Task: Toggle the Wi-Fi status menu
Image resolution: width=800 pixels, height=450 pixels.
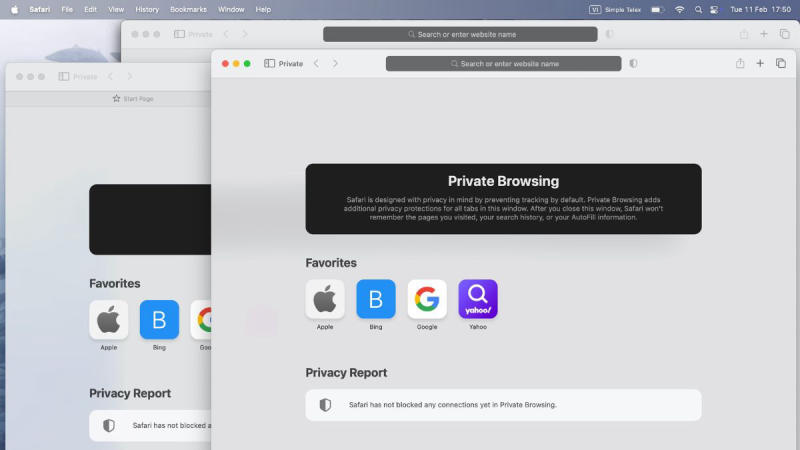Action: click(x=680, y=9)
